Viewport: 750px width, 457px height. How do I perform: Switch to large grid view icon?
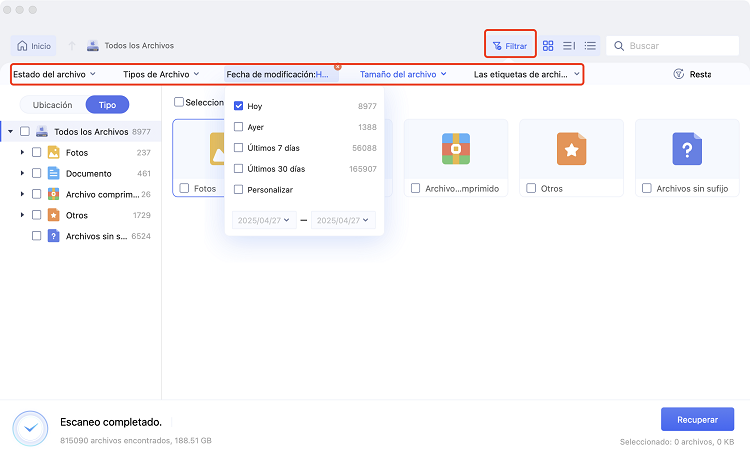[x=548, y=46]
